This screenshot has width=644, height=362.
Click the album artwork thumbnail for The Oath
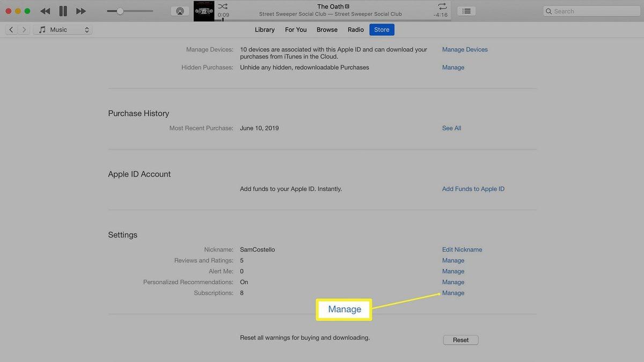[x=204, y=10]
